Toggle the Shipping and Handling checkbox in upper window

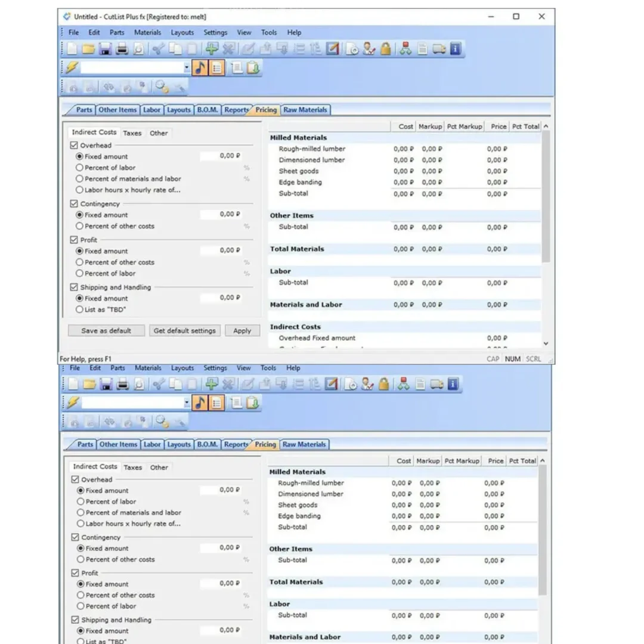coord(75,287)
